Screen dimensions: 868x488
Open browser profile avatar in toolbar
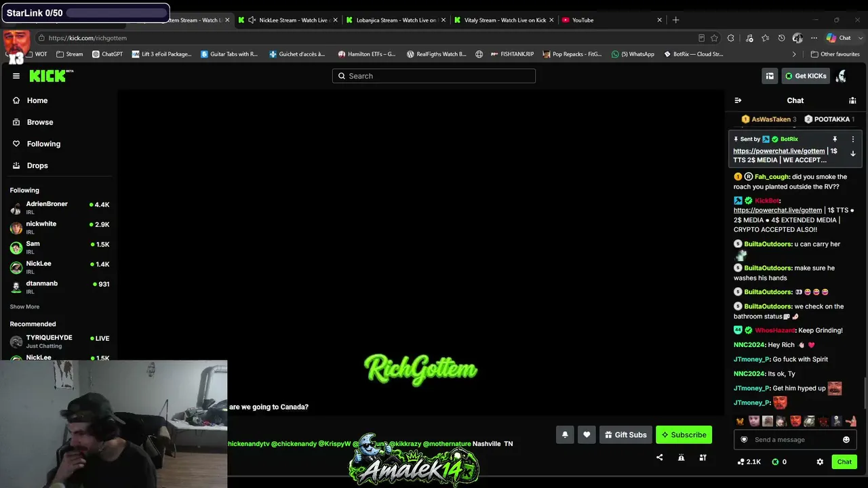pos(797,38)
